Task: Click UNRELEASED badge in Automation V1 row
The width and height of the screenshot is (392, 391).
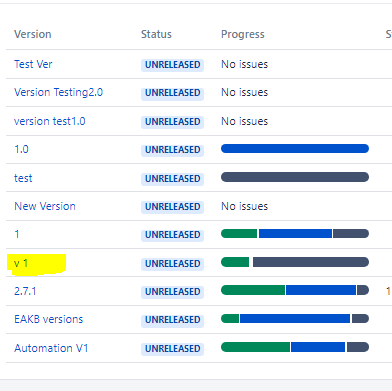Action: coord(172,349)
